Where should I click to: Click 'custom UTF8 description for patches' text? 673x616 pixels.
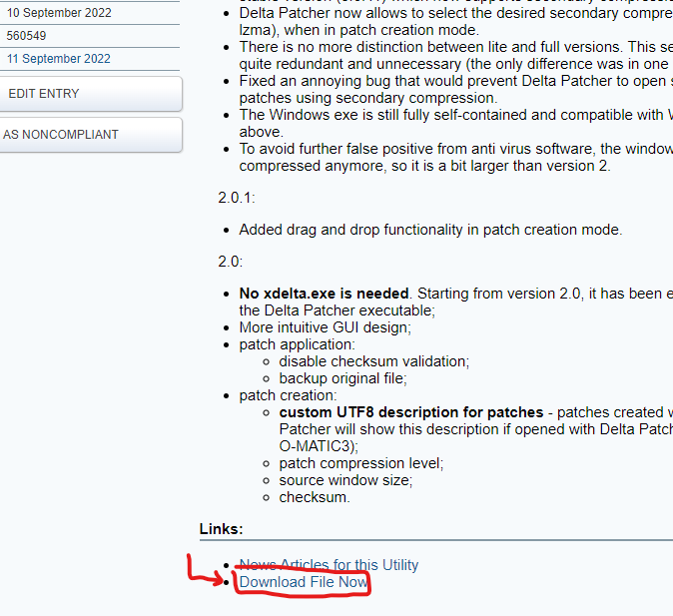pyautogui.click(x=411, y=412)
